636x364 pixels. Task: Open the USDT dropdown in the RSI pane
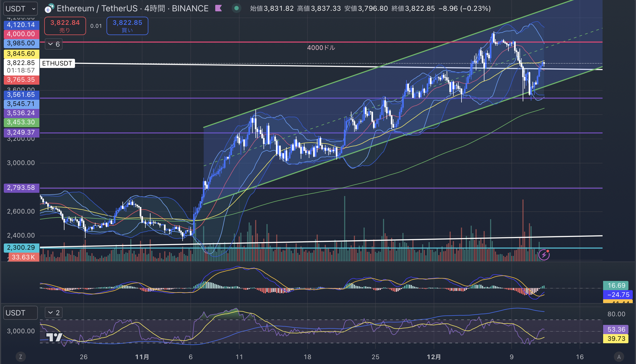[x=20, y=313]
